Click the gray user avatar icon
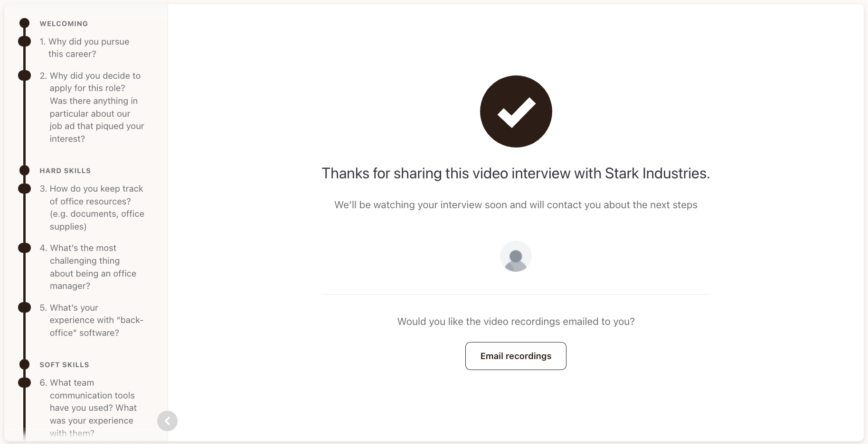The height and width of the screenshot is (444, 868). click(516, 256)
